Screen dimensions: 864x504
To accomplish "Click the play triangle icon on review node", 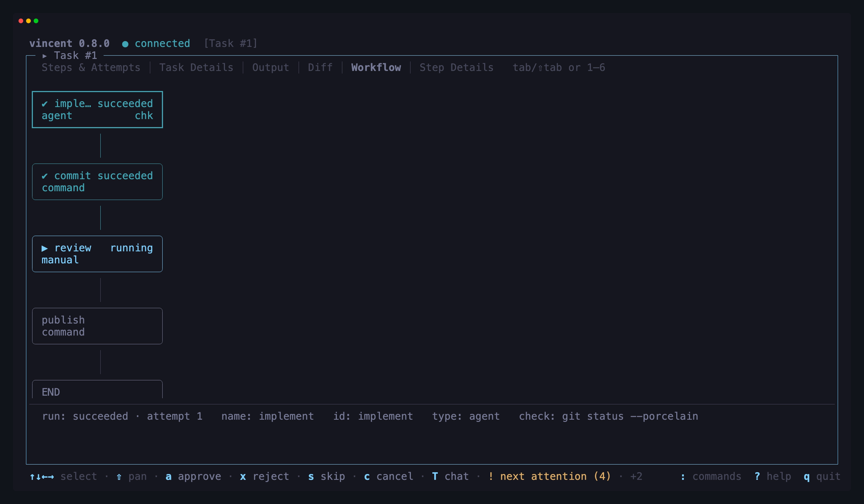I will coord(45,248).
